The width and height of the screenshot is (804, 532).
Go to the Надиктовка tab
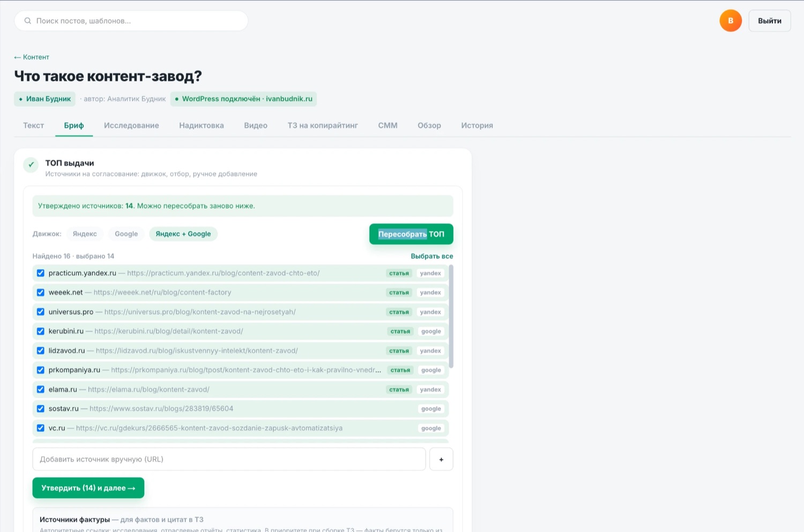[202, 125]
